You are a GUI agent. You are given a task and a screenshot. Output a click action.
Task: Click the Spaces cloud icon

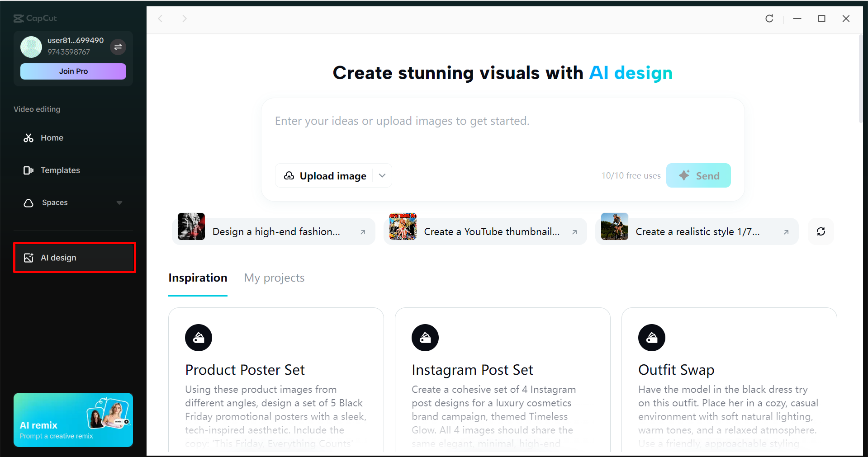point(28,203)
